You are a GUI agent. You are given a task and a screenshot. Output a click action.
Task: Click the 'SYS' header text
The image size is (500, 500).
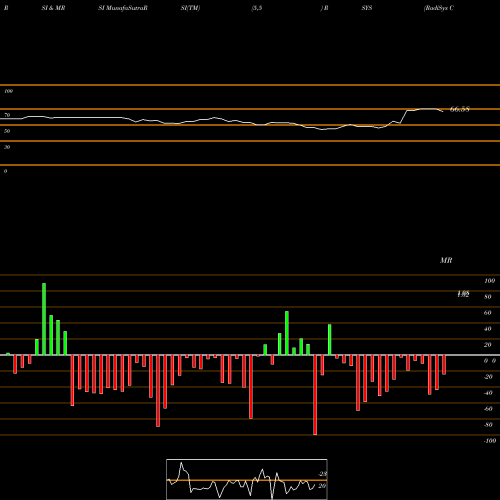(367, 8)
